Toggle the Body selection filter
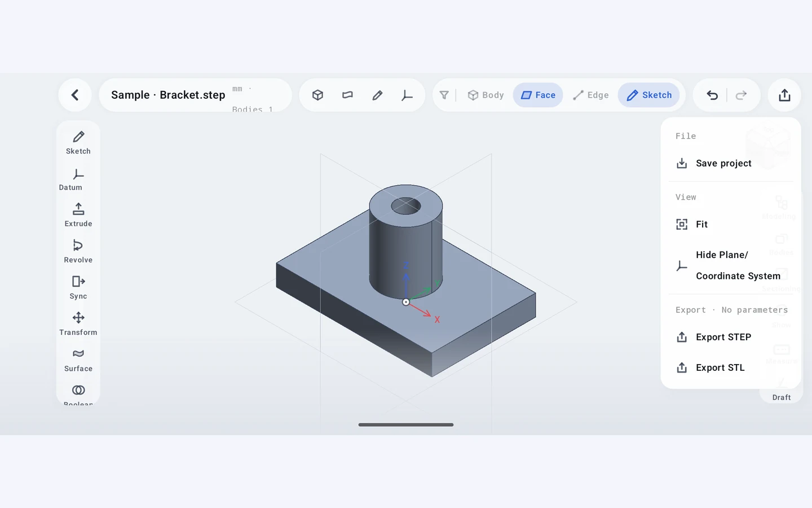 click(486, 95)
